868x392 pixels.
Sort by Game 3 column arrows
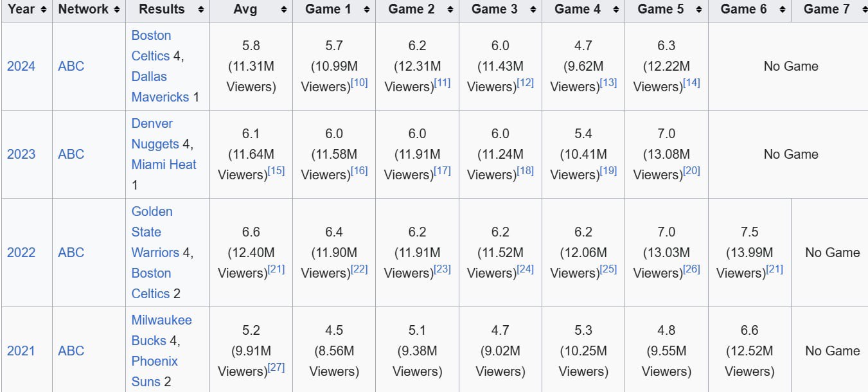point(533,10)
